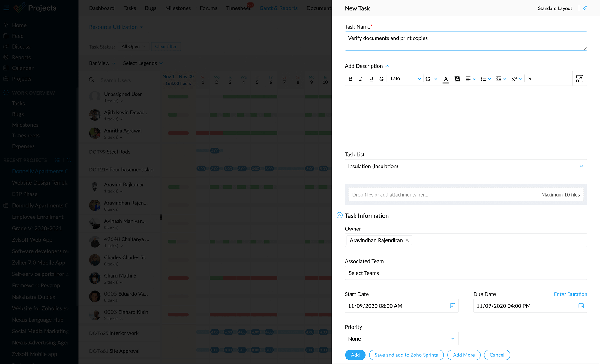This screenshot has width=600, height=364.
Task: Click the Search Users magnifier icon
Action: [92, 80]
